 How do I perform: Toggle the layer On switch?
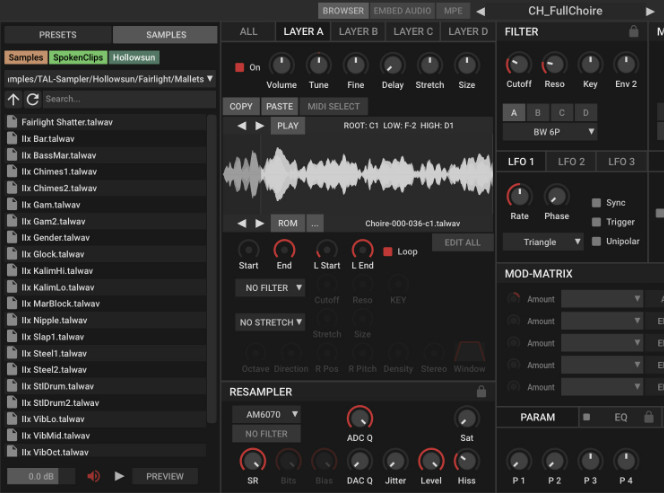tap(240, 67)
